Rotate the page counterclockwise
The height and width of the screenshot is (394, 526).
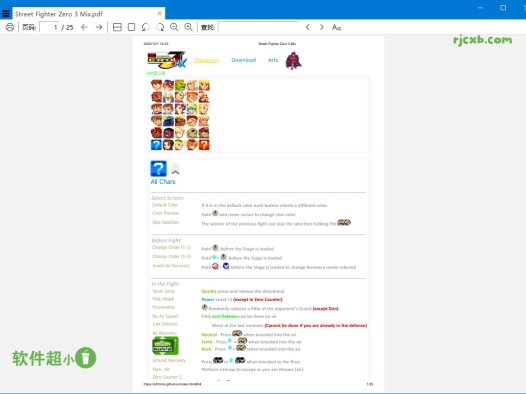145,27
